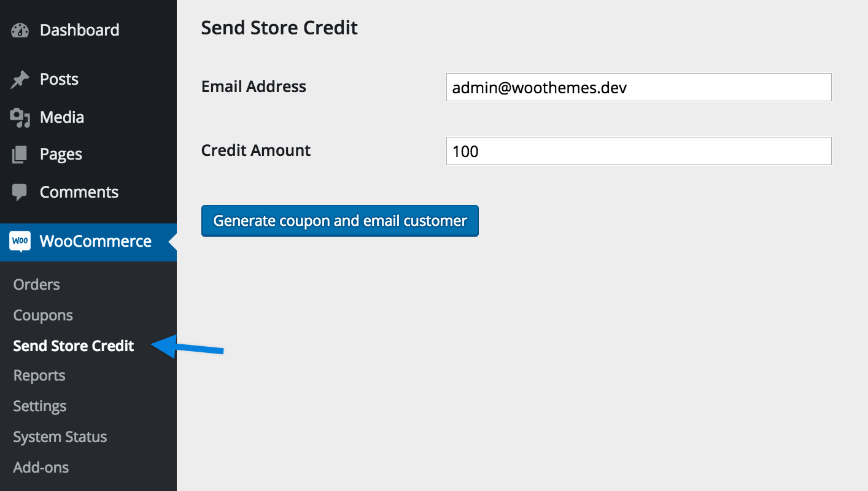
Task: Click the Media library icon
Action: pos(20,117)
